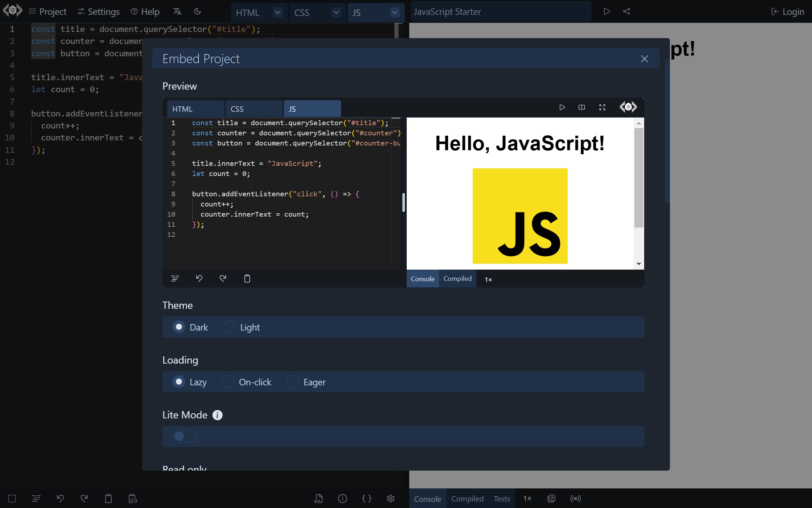Choose Eager loading mode
Screen dimensions: 812x508
coord(292,382)
